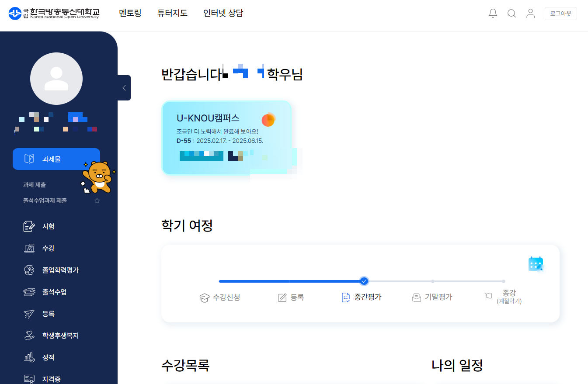Open the 멘토링 top menu
This screenshot has width=588, height=384.
(x=130, y=13)
